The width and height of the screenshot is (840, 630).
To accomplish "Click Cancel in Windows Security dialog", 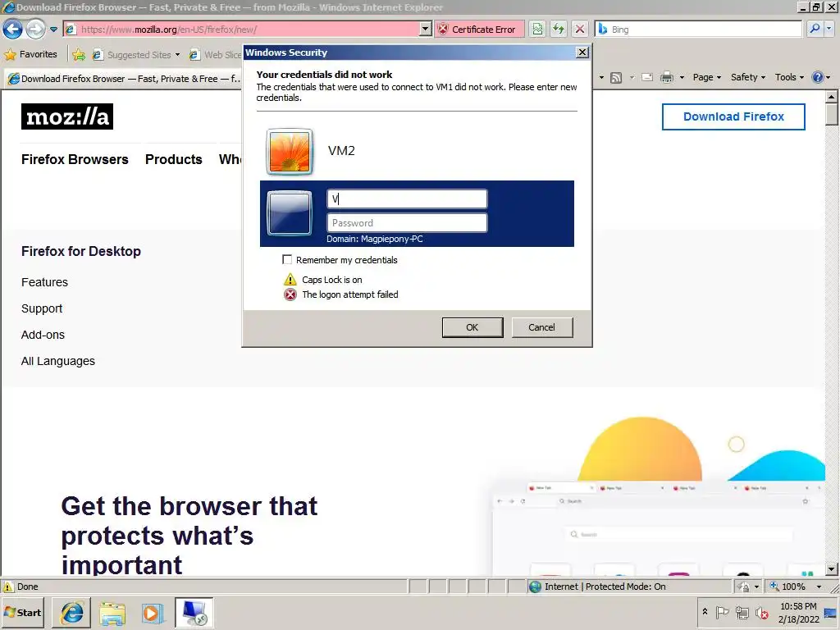I will (x=541, y=327).
